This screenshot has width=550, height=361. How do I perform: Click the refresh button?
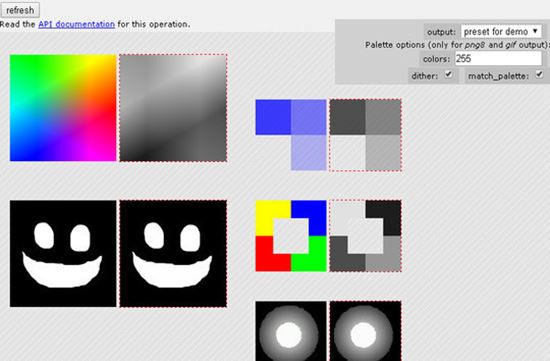[x=20, y=10]
